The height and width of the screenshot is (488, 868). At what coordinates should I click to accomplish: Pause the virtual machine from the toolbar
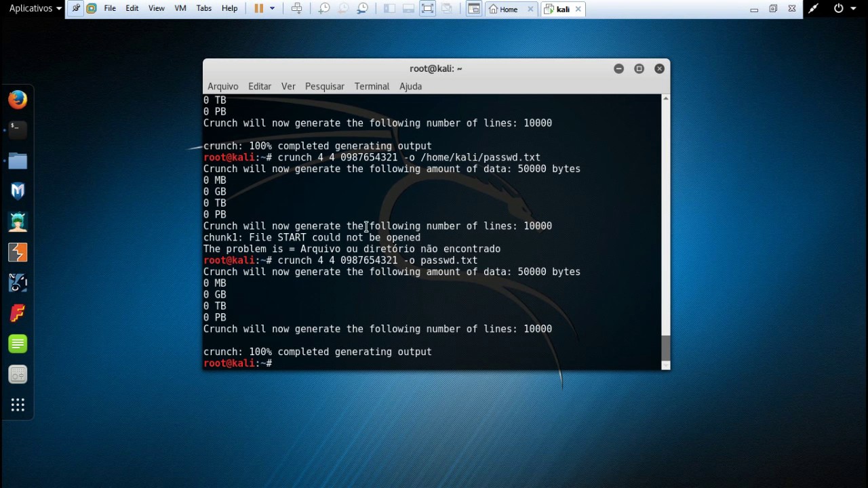[x=258, y=9]
